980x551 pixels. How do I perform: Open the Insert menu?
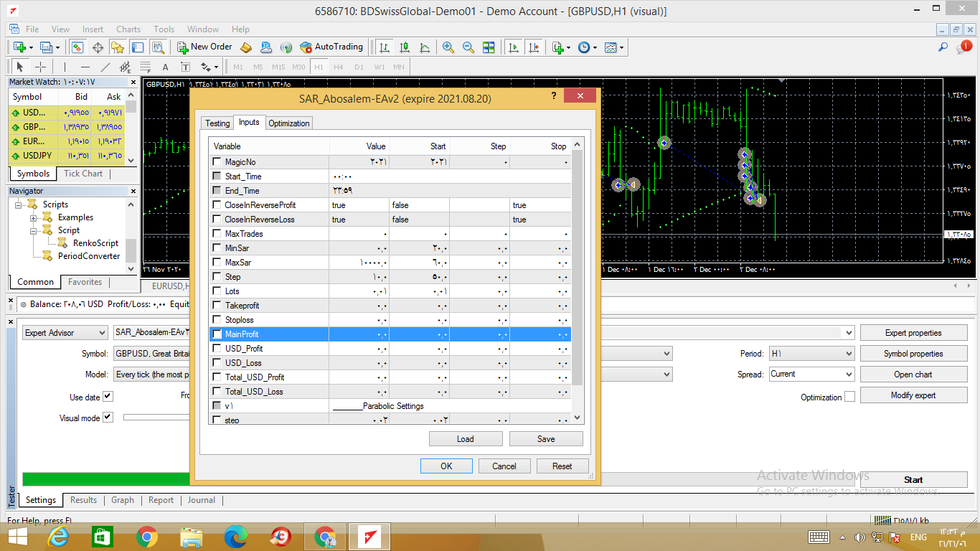point(93,29)
